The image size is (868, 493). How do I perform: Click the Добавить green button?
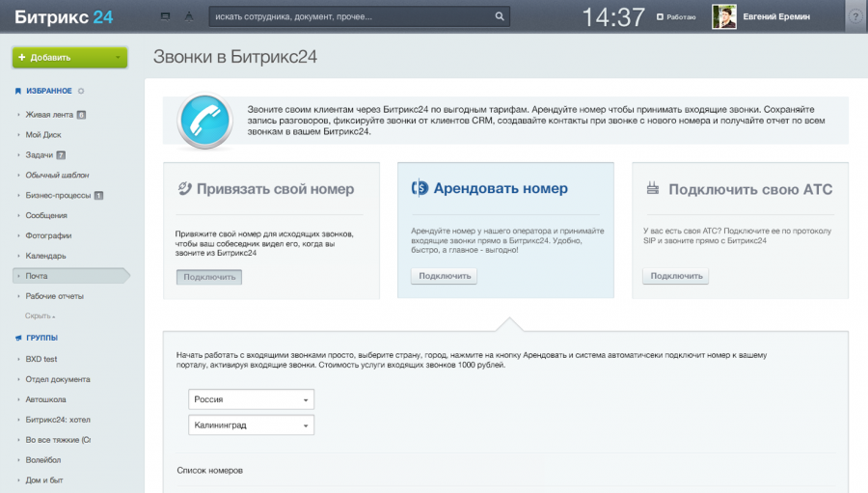(69, 58)
